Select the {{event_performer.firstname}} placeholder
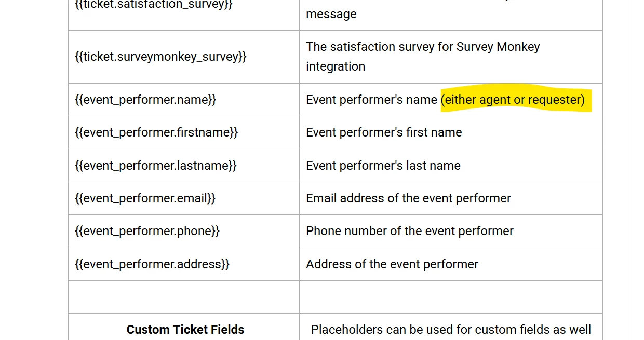 (156, 132)
